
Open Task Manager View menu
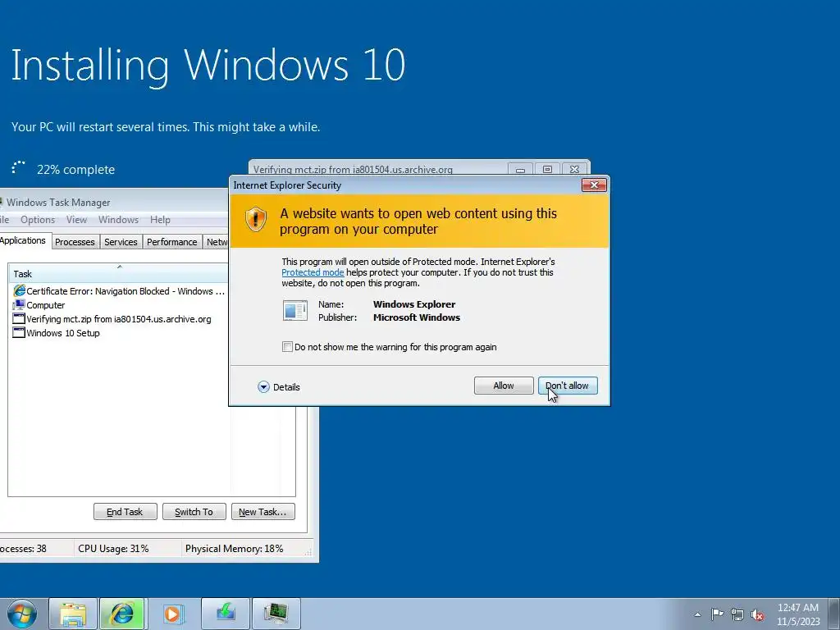[x=76, y=220]
